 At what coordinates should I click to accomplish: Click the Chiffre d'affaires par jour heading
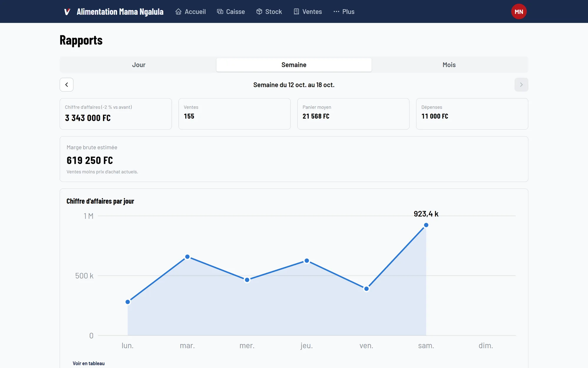pyautogui.click(x=100, y=201)
